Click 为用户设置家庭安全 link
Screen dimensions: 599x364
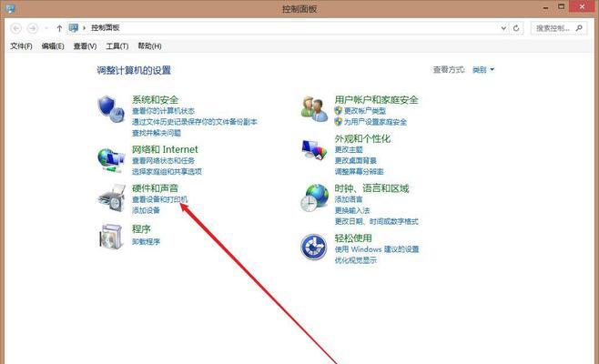375,122
